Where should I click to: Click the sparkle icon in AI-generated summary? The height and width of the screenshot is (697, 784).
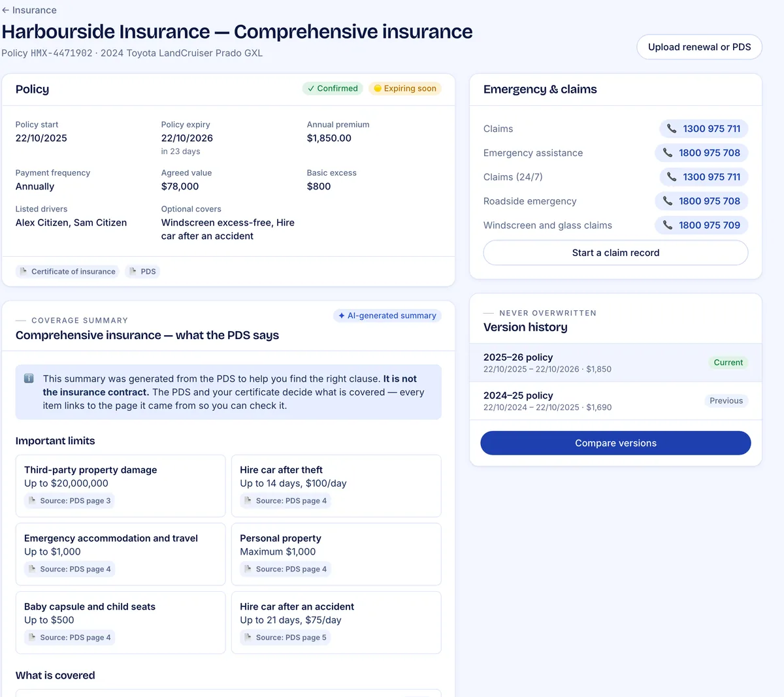tap(341, 316)
